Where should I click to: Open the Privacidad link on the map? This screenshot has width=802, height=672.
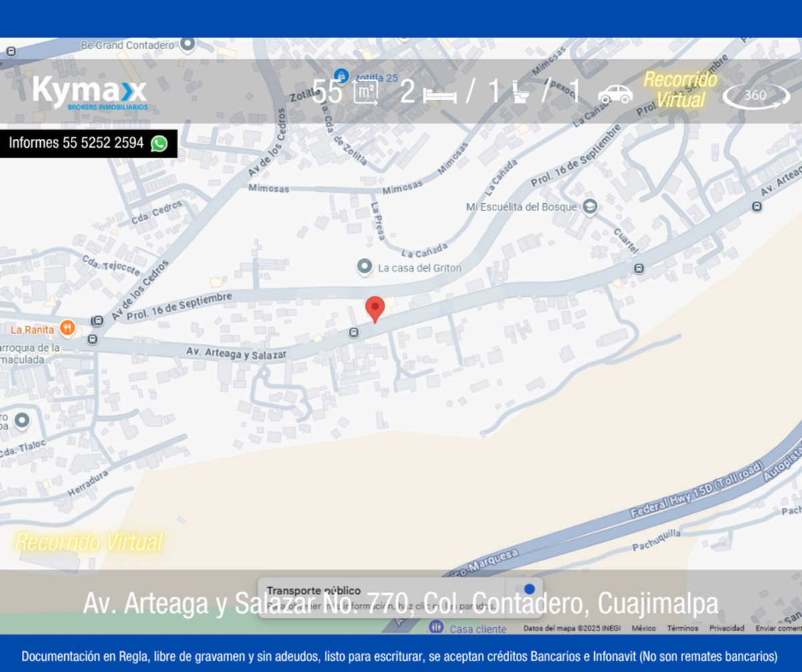(726, 629)
